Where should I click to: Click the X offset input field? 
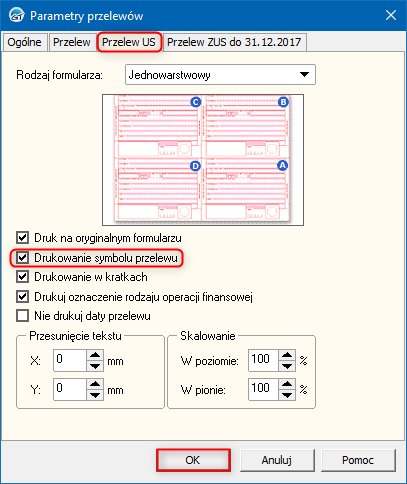pos(70,360)
